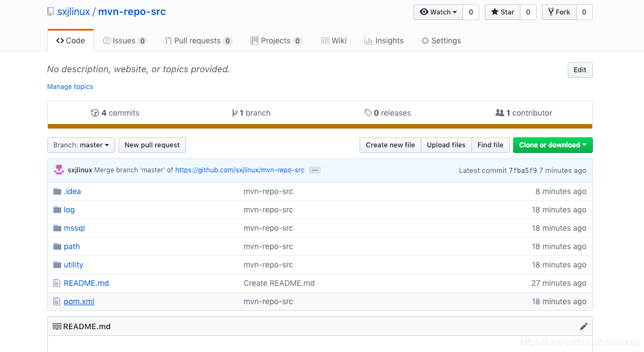Screen dimensions: 644x352
Task: Click the mvn-repo-src commit message in .idea row
Action: coord(268,192)
